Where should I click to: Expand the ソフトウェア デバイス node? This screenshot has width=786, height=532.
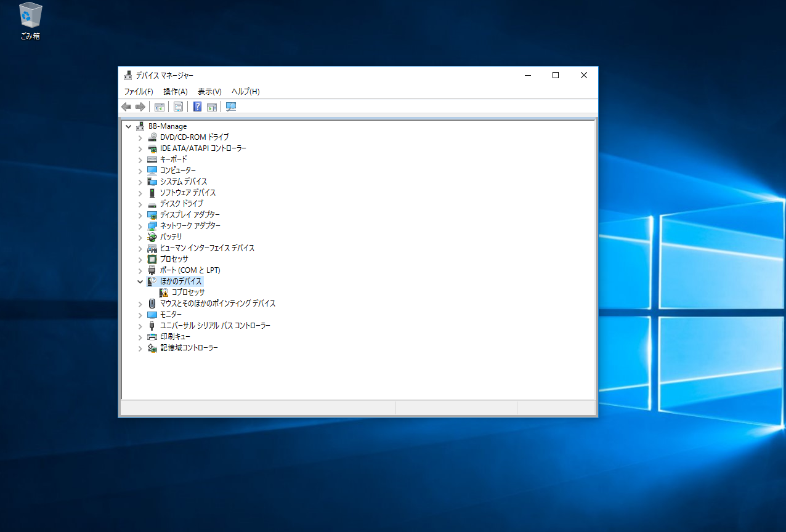tap(140, 193)
